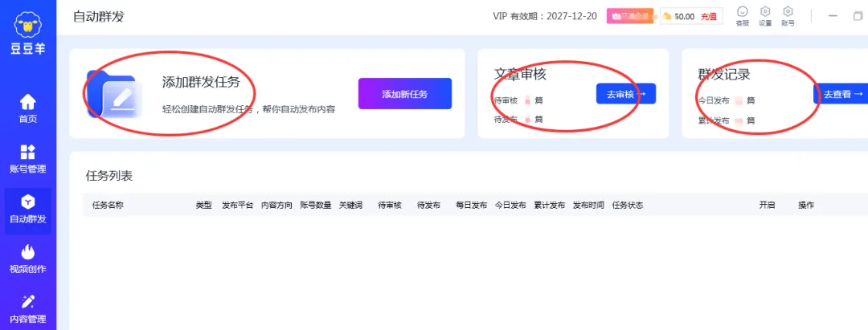The height and width of the screenshot is (330, 868).
Task: Click the 发布平台 column header
Action: [237, 205]
